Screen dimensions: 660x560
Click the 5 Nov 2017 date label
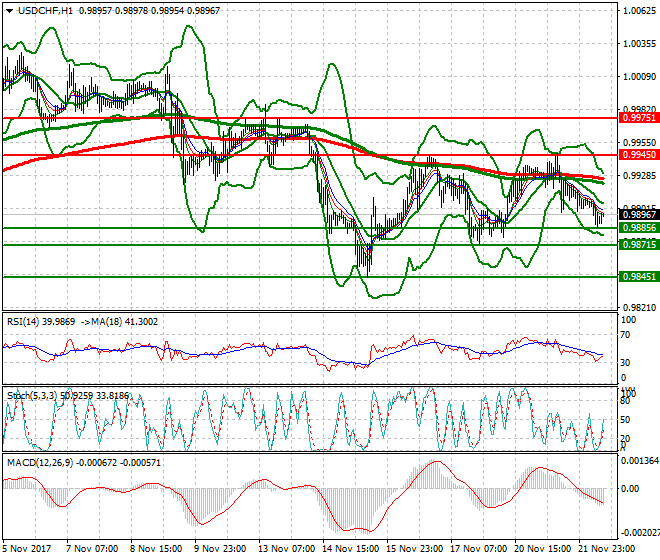click(x=29, y=550)
